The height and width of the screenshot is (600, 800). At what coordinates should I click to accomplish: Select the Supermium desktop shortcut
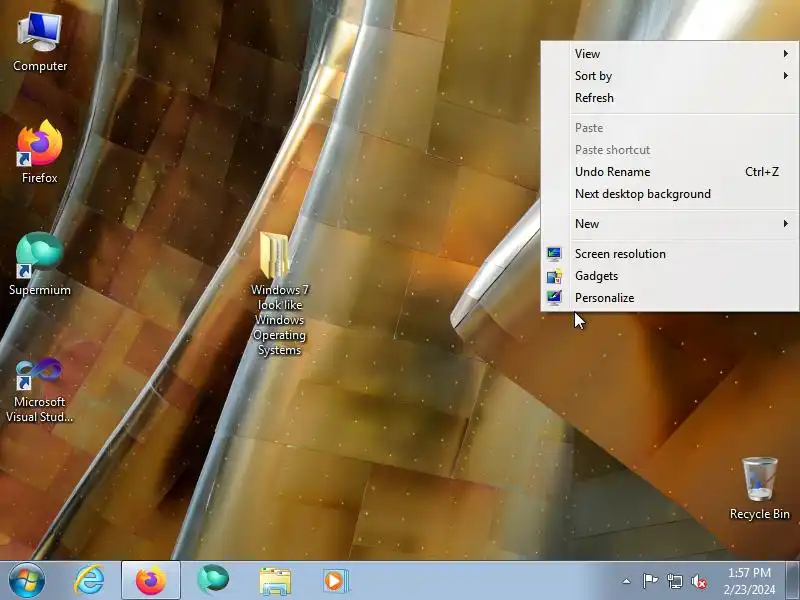[40, 264]
